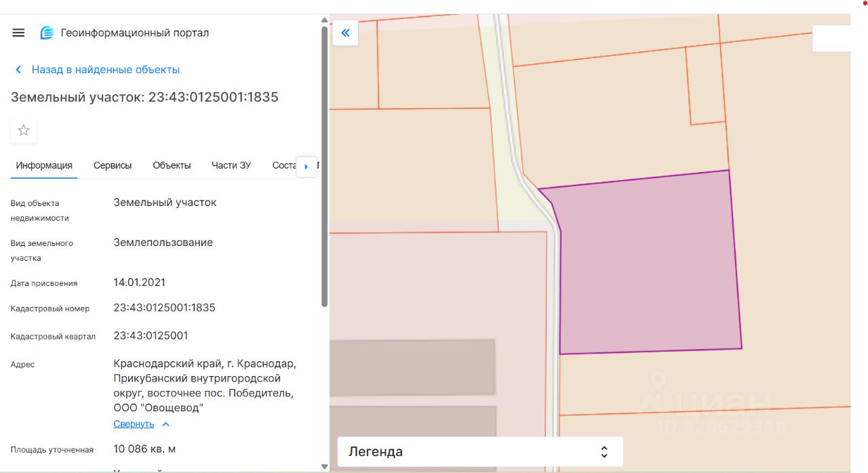Click the back arrow icon
Image resolution: width=868 pixels, height=473 pixels.
tap(18, 70)
